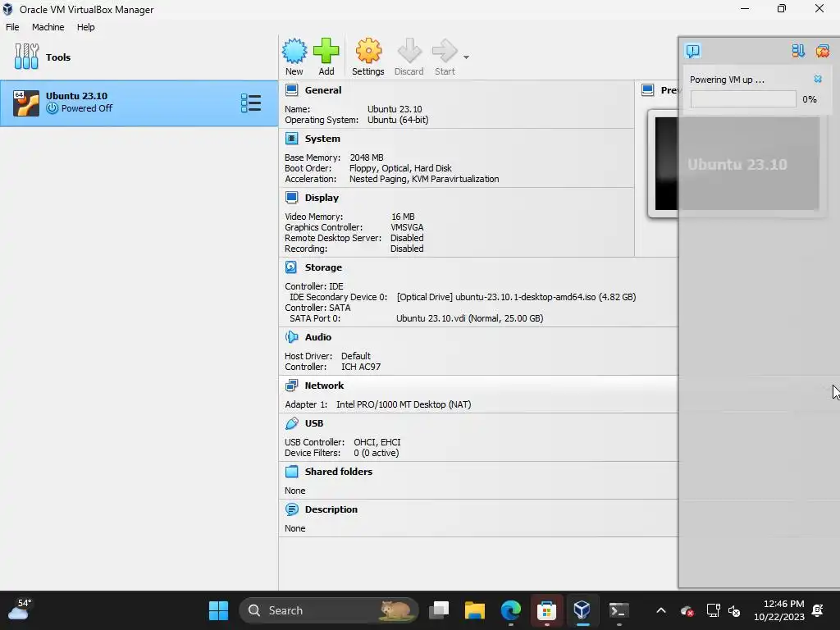Select the Tools entry in left pane
The image size is (840, 630).
click(139, 57)
